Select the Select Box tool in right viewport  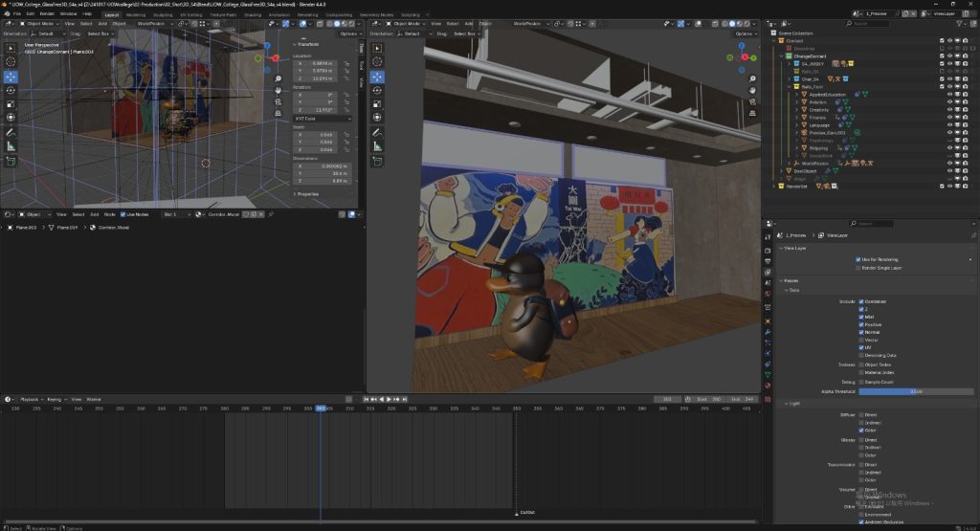pyautogui.click(x=377, y=48)
